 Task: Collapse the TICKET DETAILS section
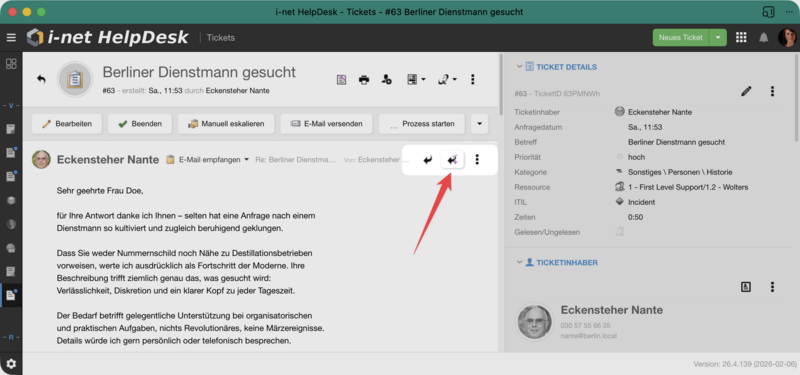(x=519, y=66)
